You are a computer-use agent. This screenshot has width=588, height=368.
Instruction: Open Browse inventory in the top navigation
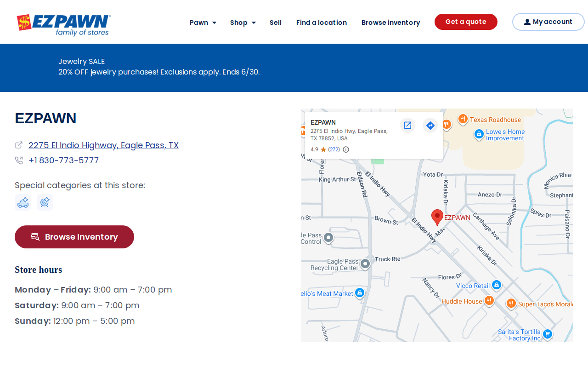pos(391,23)
